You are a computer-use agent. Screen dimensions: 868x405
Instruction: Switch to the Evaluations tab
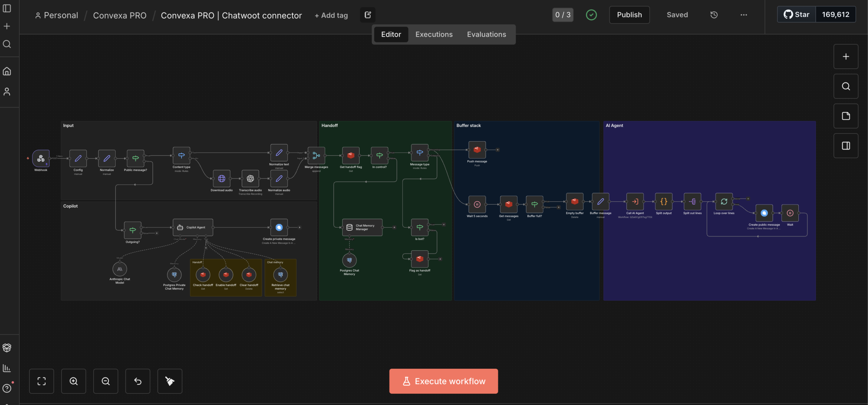point(486,34)
